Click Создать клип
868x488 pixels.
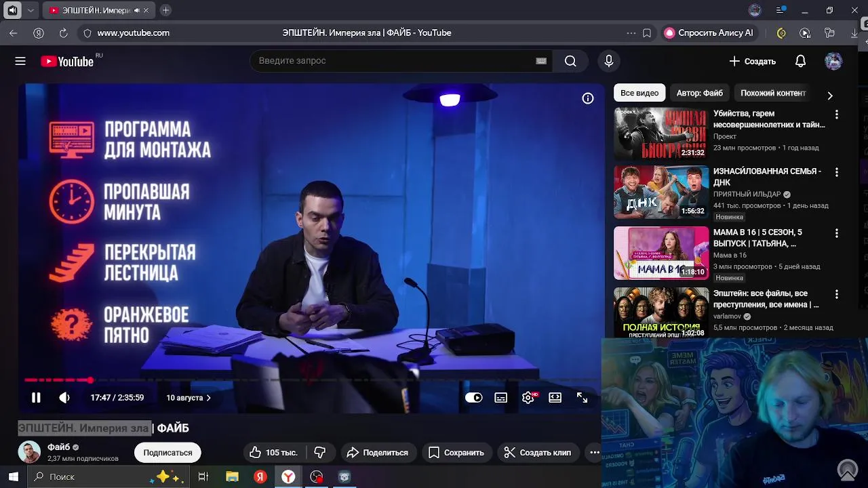[537, 452]
